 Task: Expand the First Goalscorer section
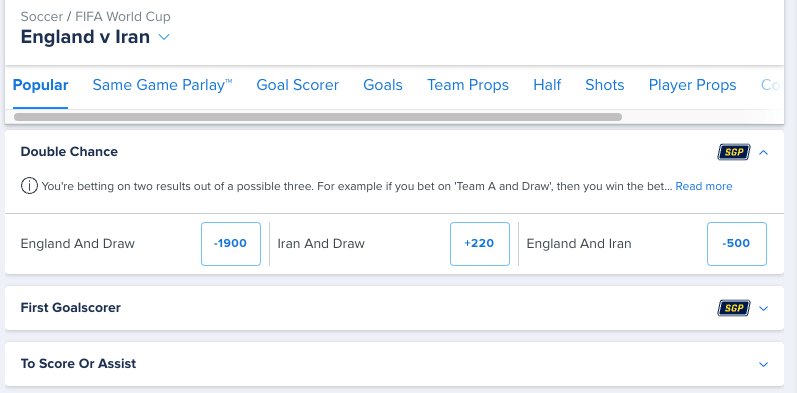pos(763,308)
